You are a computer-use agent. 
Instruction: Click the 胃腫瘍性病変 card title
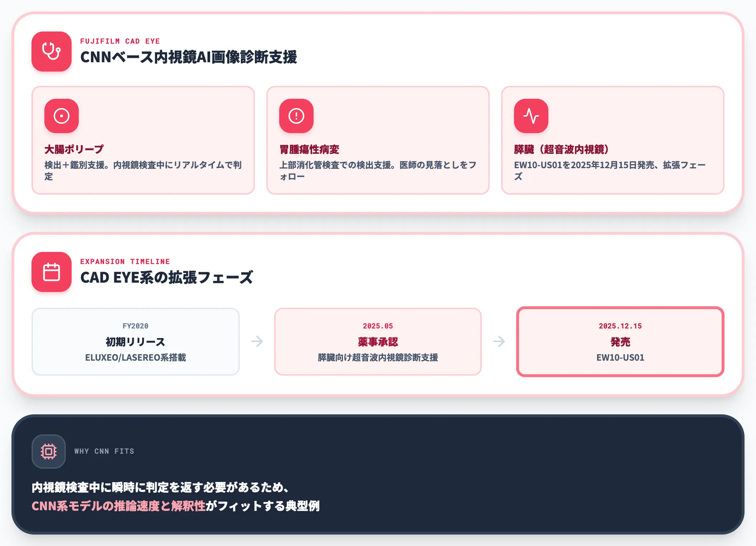[x=309, y=149]
